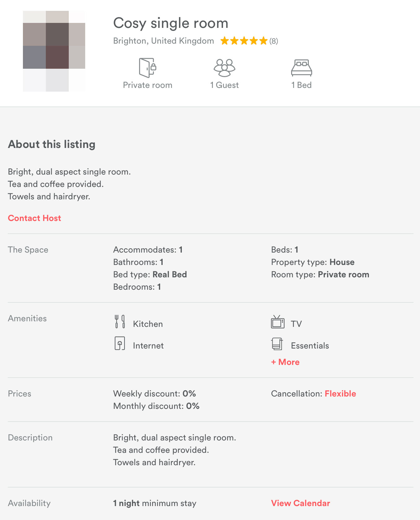Click the review count (8)
This screenshot has height=520, width=420.
(x=273, y=41)
